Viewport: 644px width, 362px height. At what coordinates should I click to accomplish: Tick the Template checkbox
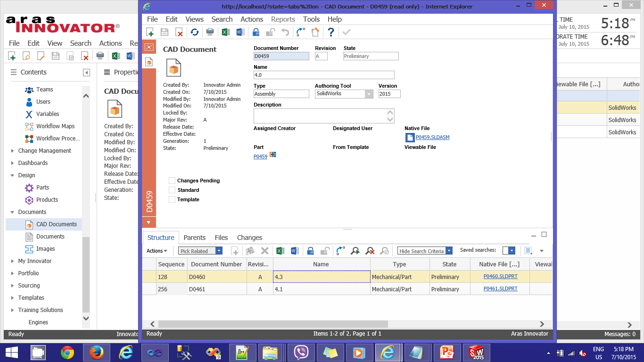[172, 199]
